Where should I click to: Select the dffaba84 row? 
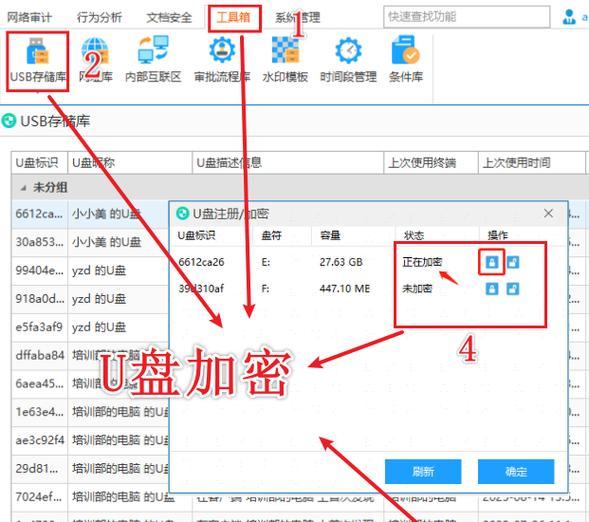pos(90,355)
